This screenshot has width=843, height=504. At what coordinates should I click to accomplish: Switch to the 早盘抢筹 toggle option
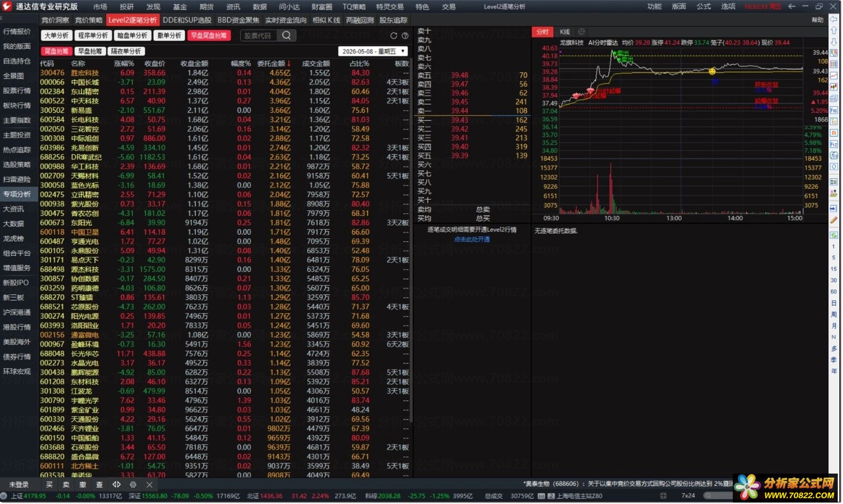(x=90, y=51)
